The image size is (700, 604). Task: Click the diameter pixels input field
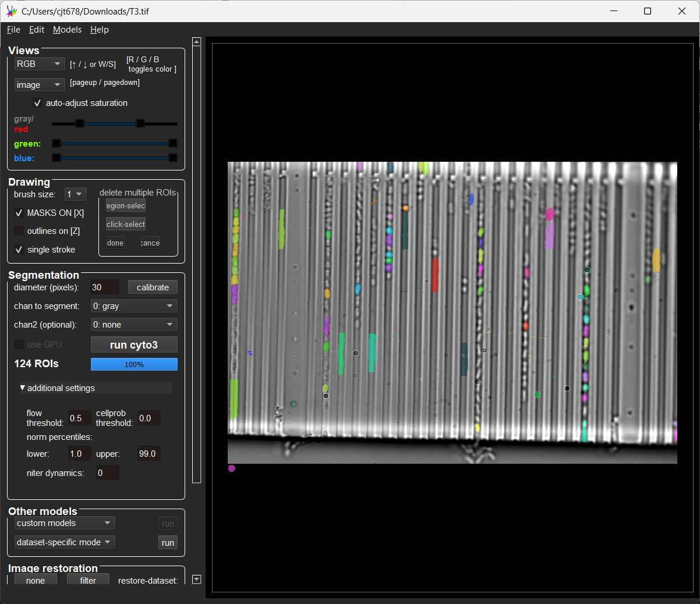104,287
